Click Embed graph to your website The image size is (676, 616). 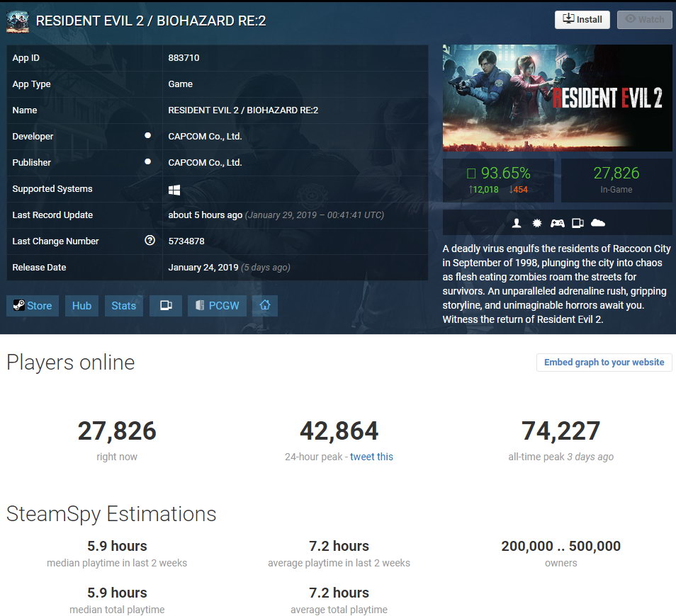tap(604, 362)
